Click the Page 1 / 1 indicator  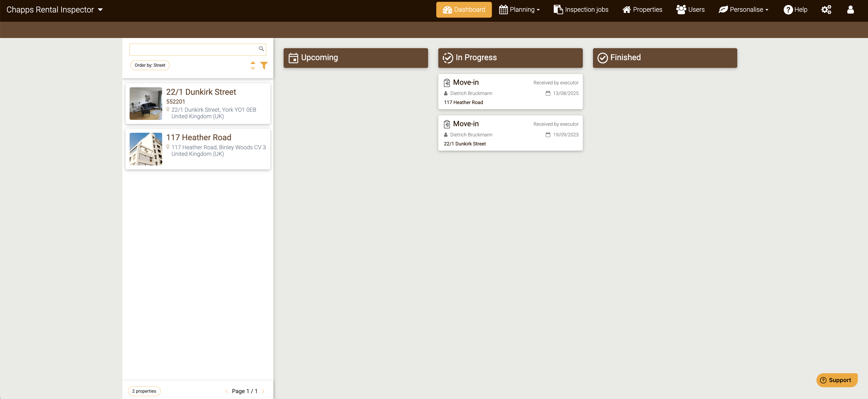[245, 391]
